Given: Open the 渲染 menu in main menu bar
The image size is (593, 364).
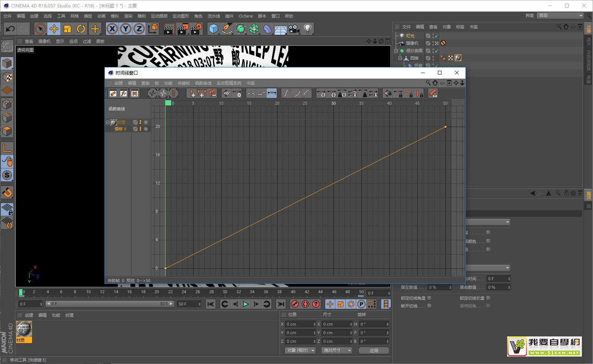Looking at the screenshot, I should (x=128, y=16).
